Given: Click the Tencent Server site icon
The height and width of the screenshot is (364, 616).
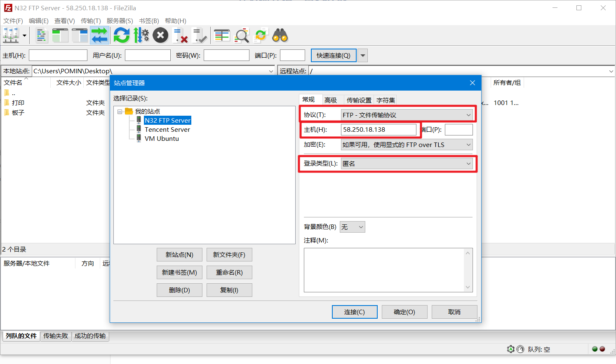Looking at the screenshot, I should 139,129.
